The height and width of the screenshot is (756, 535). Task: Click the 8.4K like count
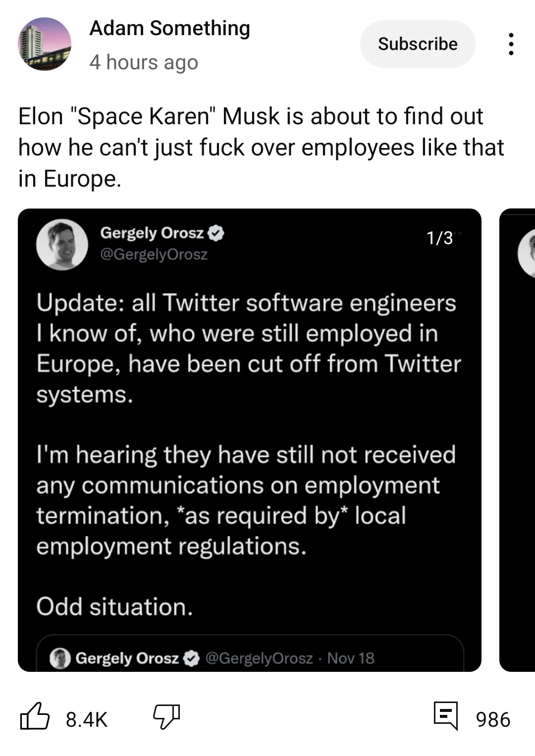(87, 719)
